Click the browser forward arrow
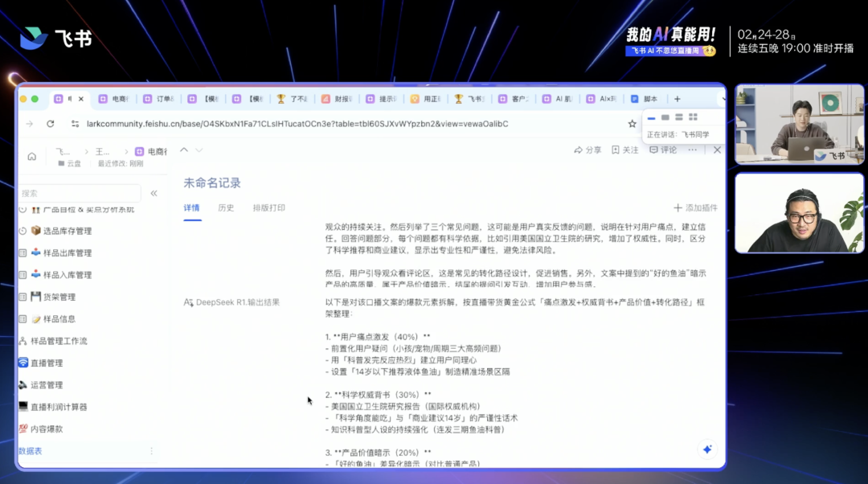 tap(30, 124)
